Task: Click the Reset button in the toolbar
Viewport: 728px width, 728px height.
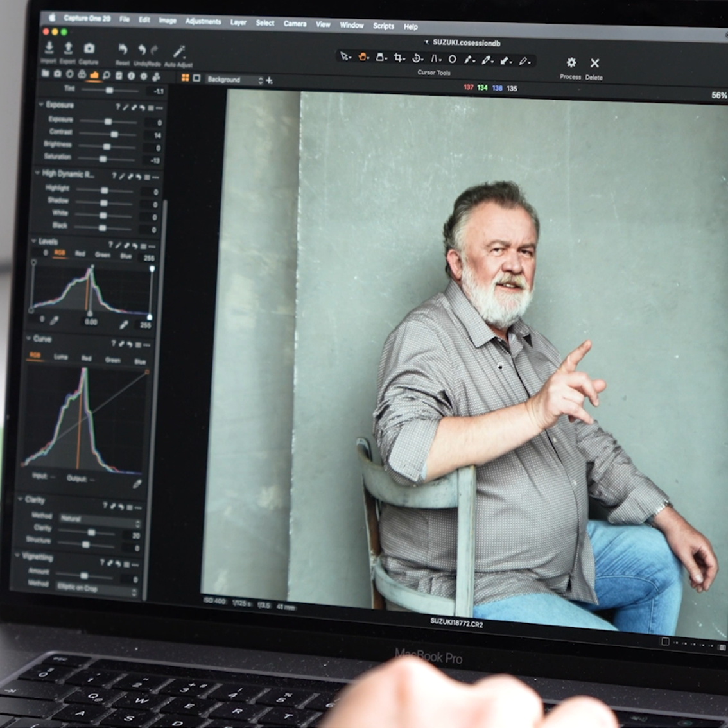Action: pos(123,51)
